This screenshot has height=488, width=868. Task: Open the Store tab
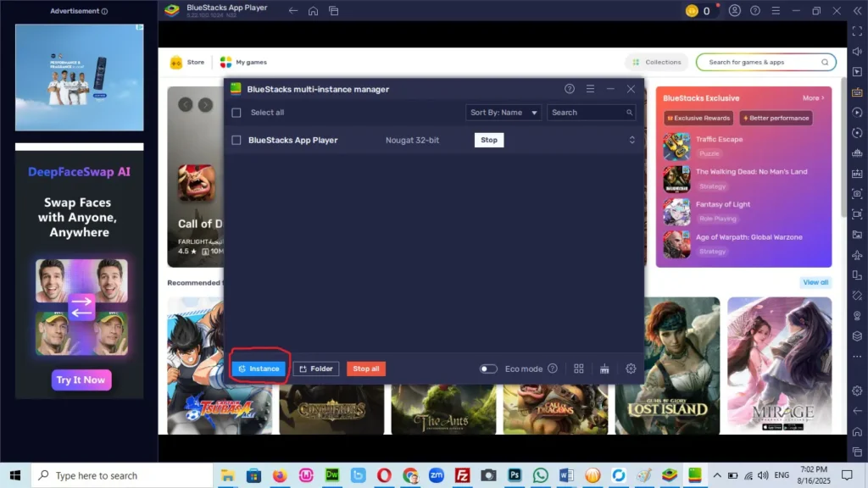coord(187,62)
